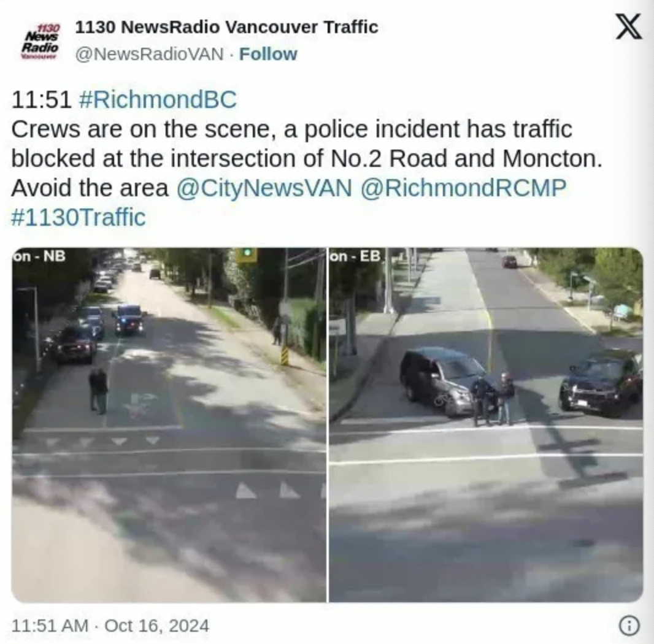Click the two people standing in EB image

pos(493,399)
